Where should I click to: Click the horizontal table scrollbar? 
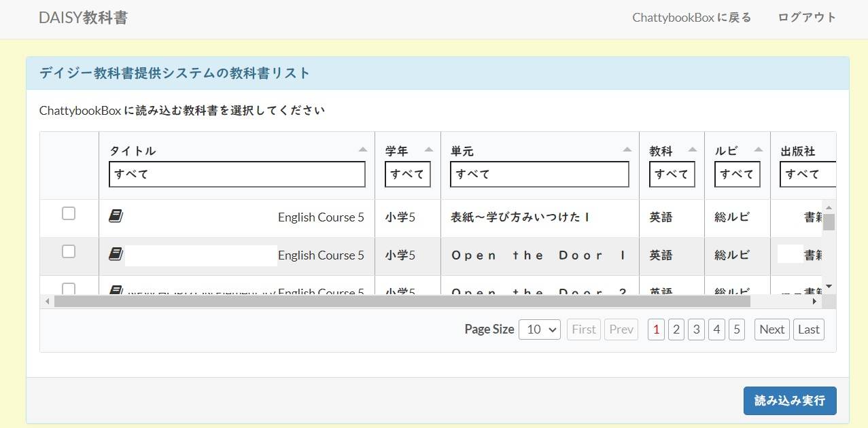coord(402,301)
